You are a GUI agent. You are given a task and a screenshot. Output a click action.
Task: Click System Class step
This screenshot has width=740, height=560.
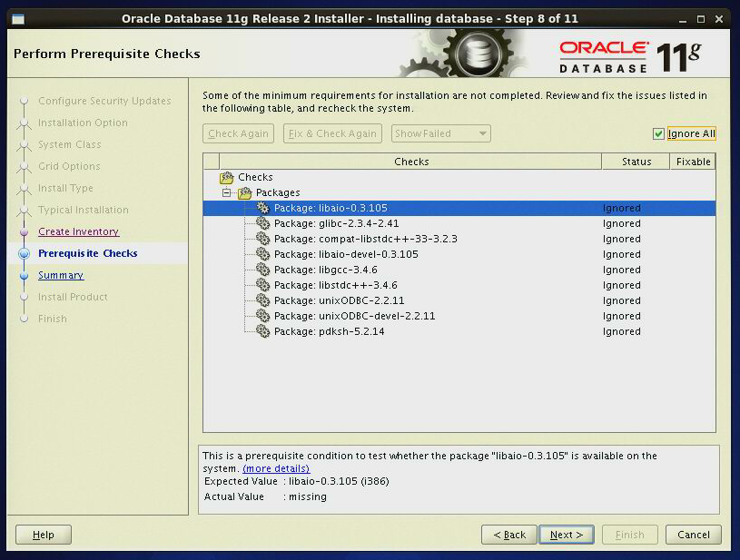point(69,144)
